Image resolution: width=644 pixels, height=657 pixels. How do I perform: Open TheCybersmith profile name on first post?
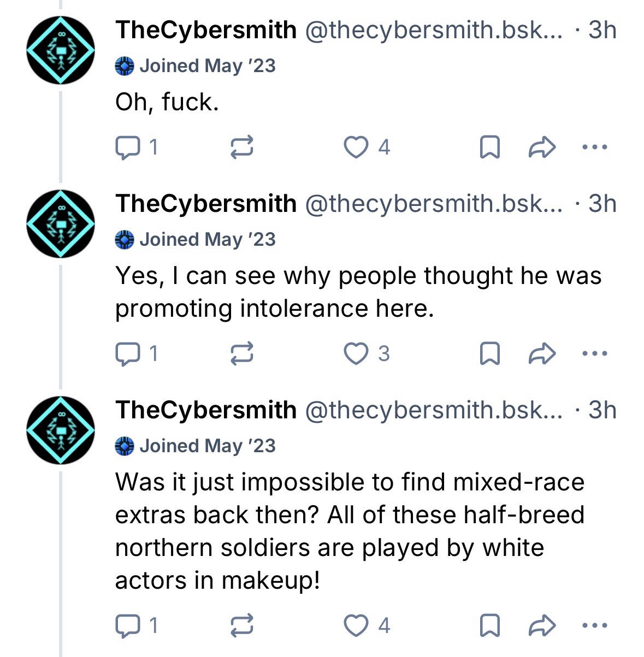pos(205,29)
